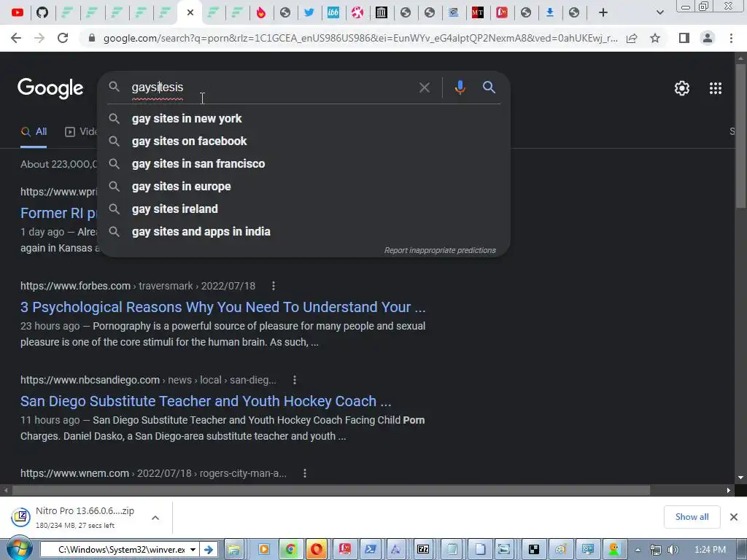This screenshot has height=560, width=747.
Task: Open the MT browser tab
Action: [477, 12]
